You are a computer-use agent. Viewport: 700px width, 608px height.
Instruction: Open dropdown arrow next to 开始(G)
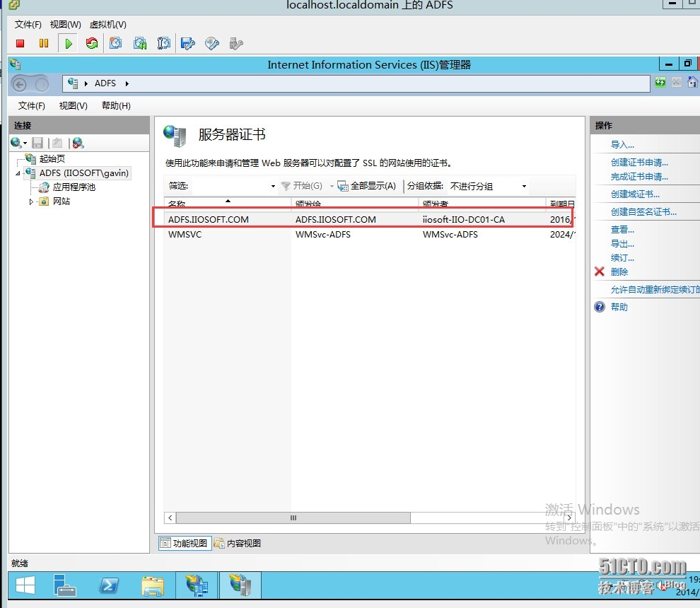[x=331, y=186]
